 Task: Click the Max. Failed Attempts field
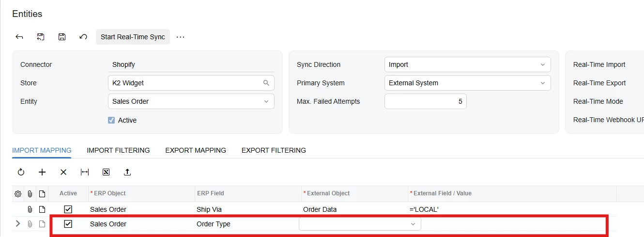click(425, 101)
